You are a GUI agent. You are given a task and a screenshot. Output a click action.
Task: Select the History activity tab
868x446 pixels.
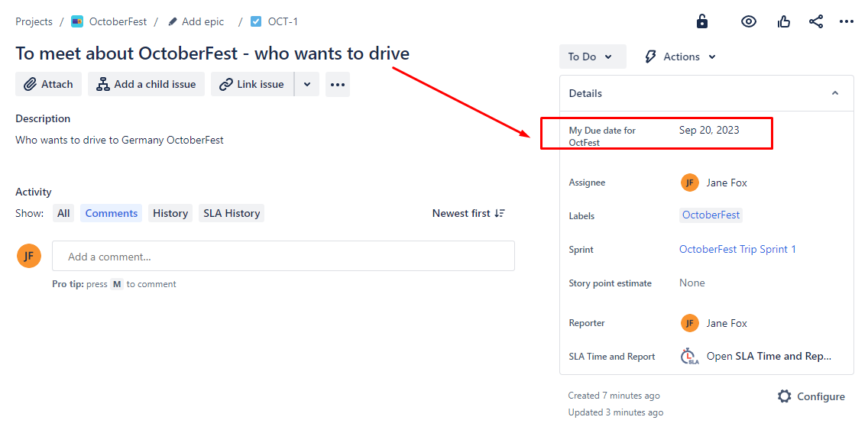170,213
